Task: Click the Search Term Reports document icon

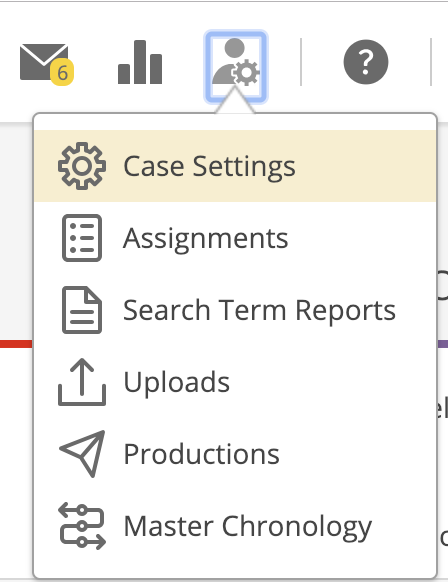Action: 82,310
